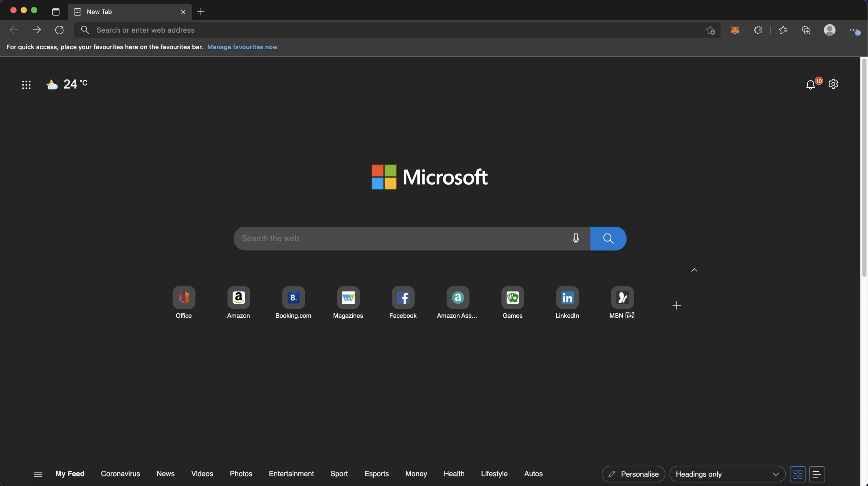868x486 pixels.
Task: Close the New Tab tab
Action: coord(183,12)
